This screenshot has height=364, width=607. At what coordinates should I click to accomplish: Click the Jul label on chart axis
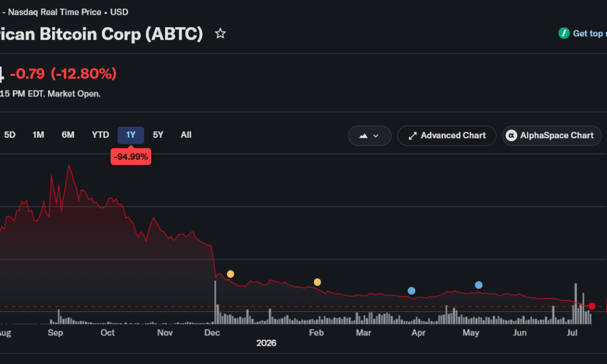pos(572,332)
